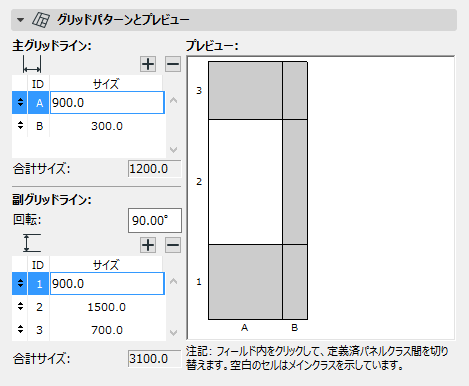This screenshot has height=386, width=469.
Task: Click the reorder handle of secondary row 3
Action: coord(20,330)
